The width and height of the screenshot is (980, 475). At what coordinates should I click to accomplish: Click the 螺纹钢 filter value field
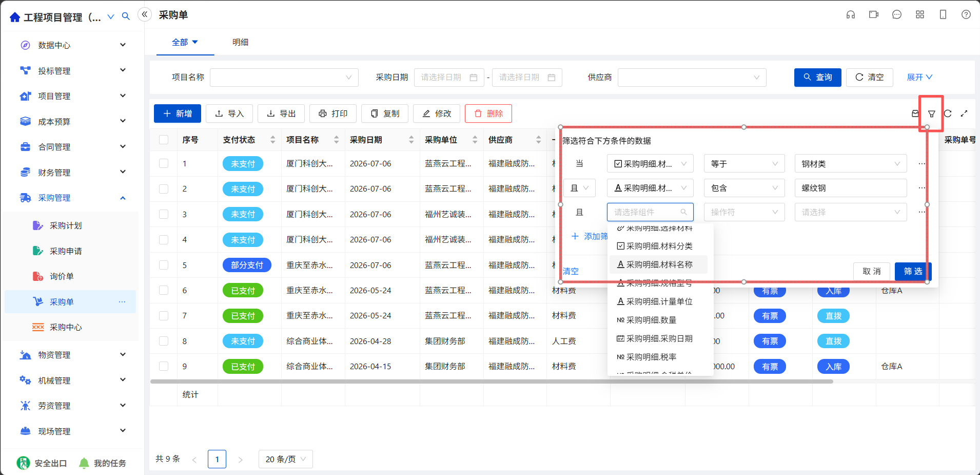[x=851, y=188]
